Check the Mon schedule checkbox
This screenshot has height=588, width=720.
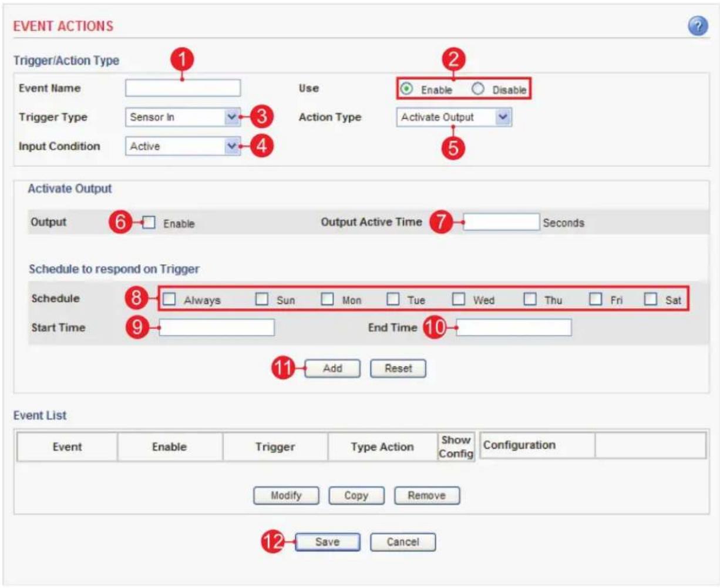327,300
